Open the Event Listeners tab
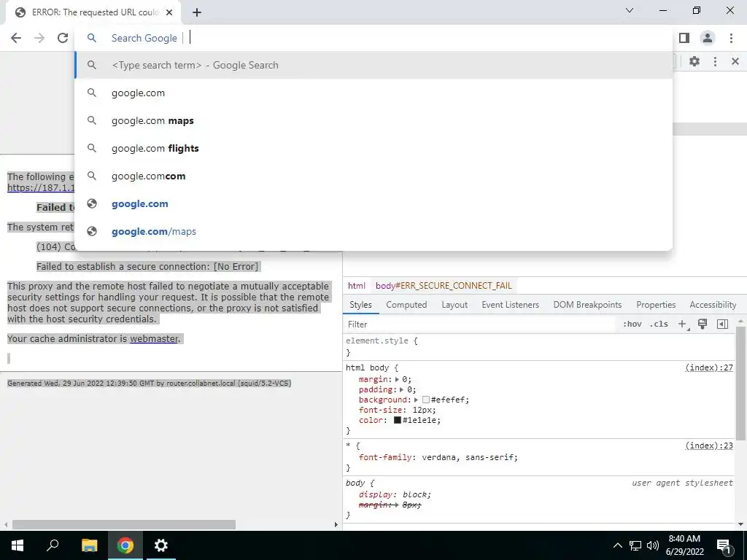 [x=510, y=305]
